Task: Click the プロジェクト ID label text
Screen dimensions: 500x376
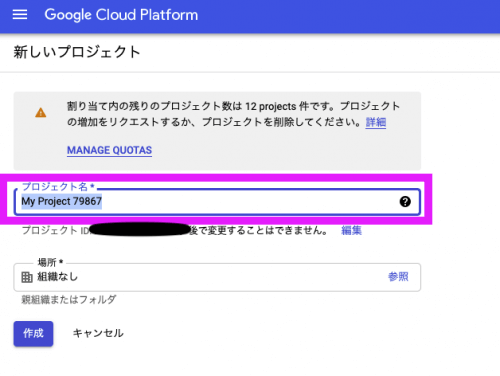Action: click(x=55, y=230)
